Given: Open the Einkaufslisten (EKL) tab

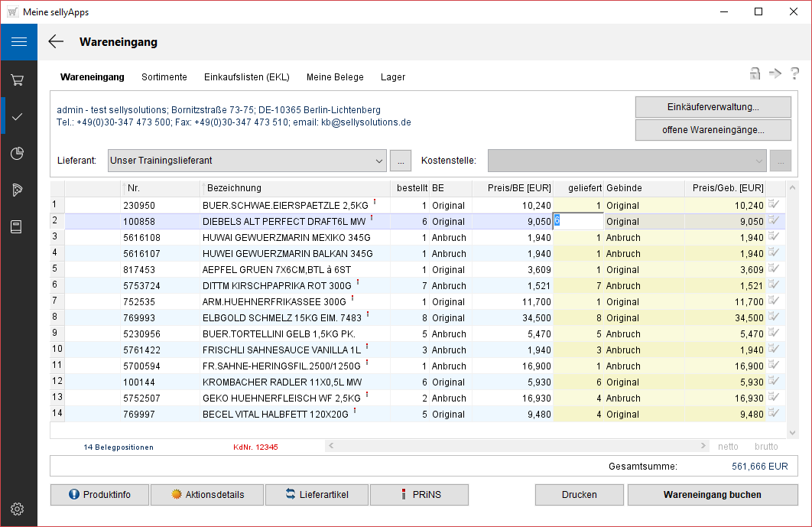Looking at the screenshot, I should click(x=246, y=77).
